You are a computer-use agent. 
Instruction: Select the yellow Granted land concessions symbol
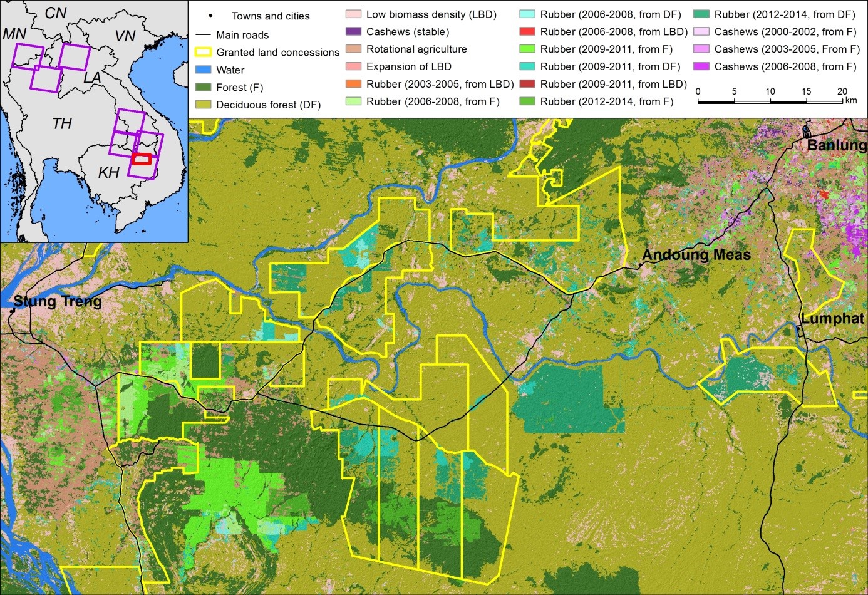tap(204, 53)
